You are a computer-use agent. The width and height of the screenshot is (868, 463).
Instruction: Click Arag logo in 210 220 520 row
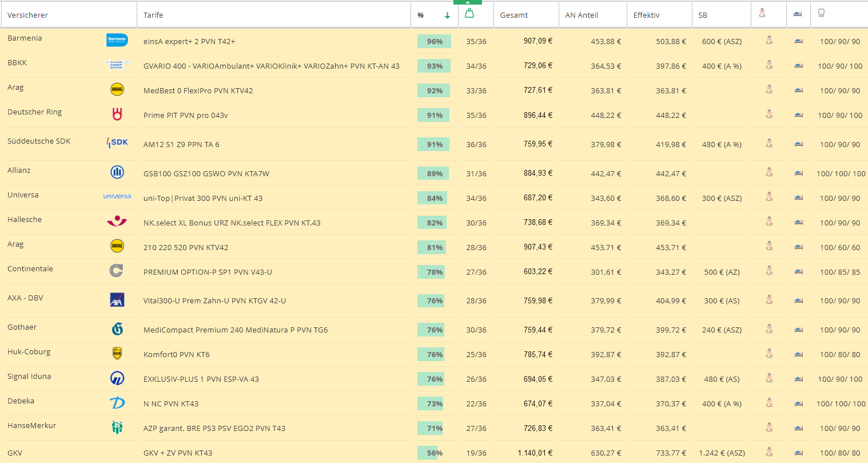click(117, 246)
